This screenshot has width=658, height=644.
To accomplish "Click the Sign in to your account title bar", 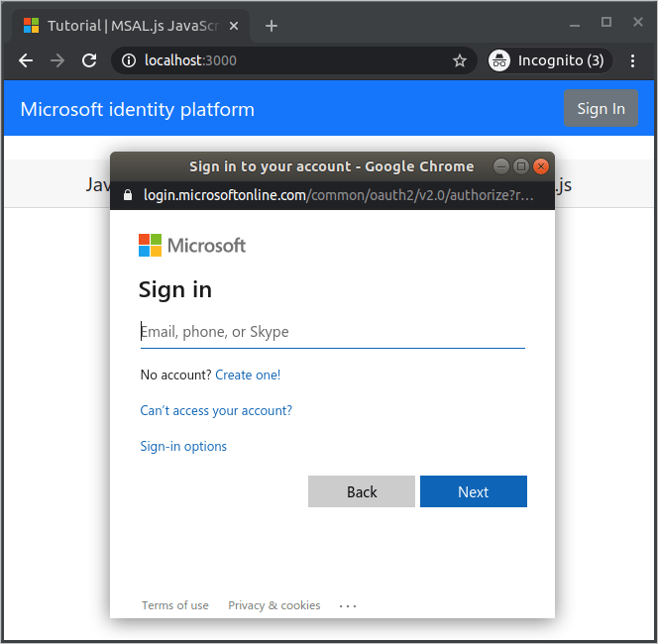I will 332,166.
